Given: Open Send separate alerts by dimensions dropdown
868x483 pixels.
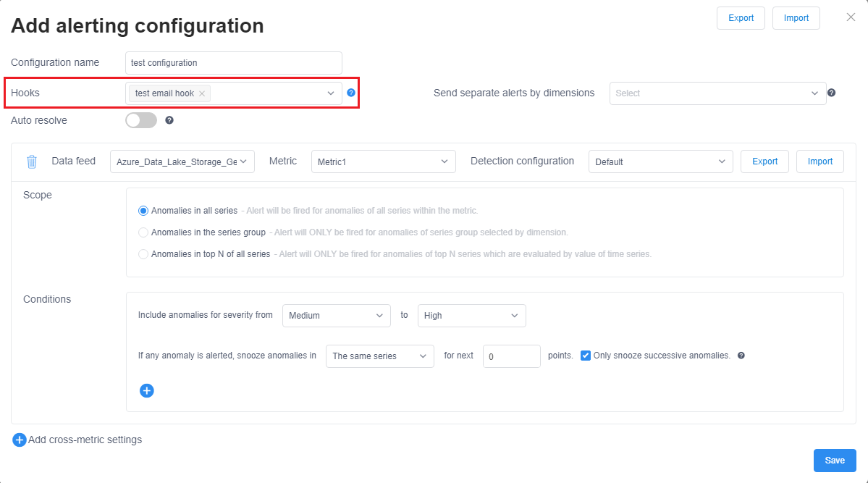Looking at the screenshot, I should click(x=717, y=93).
